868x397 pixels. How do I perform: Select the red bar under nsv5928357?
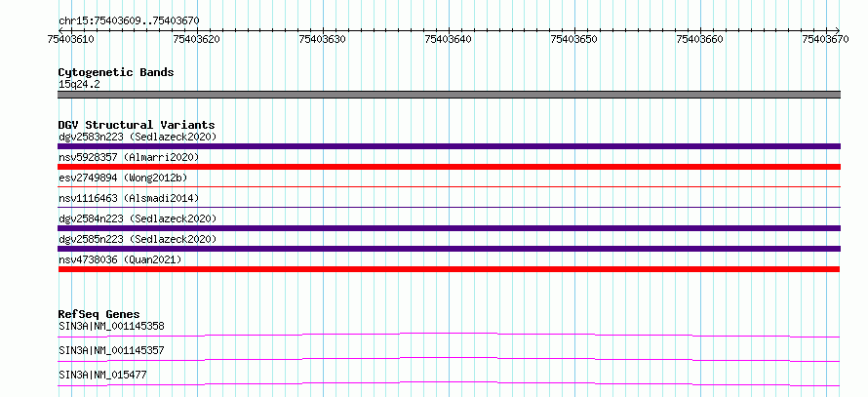(449, 167)
